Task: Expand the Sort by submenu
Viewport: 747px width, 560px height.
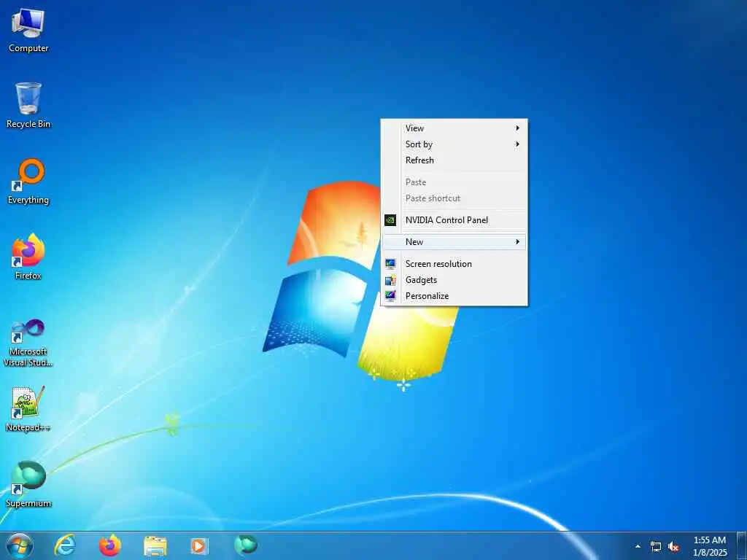Action: (455, 144)
